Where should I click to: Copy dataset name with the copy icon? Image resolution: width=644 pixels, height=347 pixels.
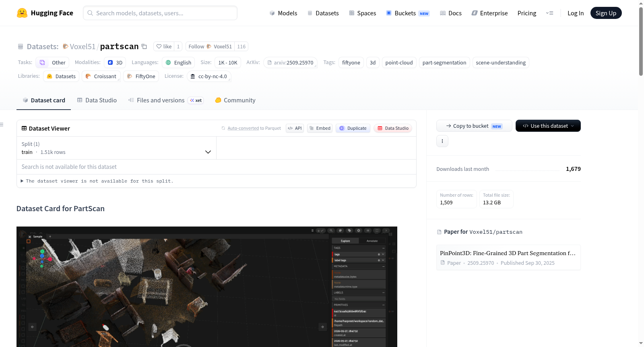point(144,46)
